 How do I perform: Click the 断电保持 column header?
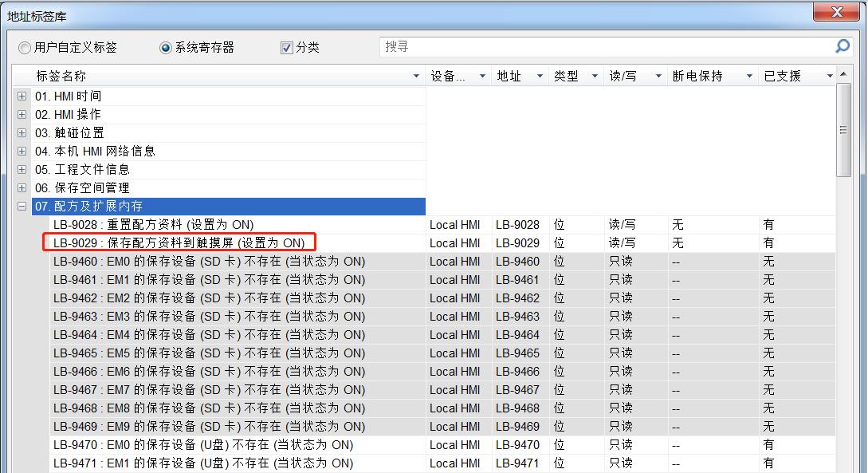coord(713,76)
